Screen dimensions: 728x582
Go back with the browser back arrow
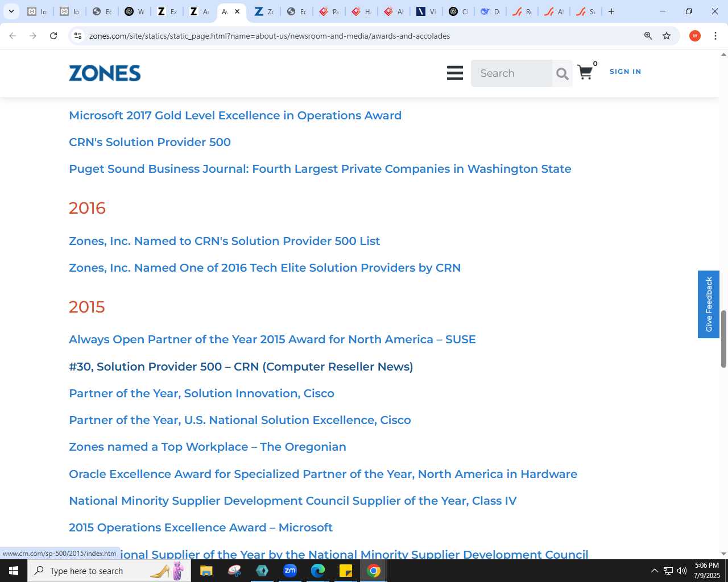[x=13, y=36]
